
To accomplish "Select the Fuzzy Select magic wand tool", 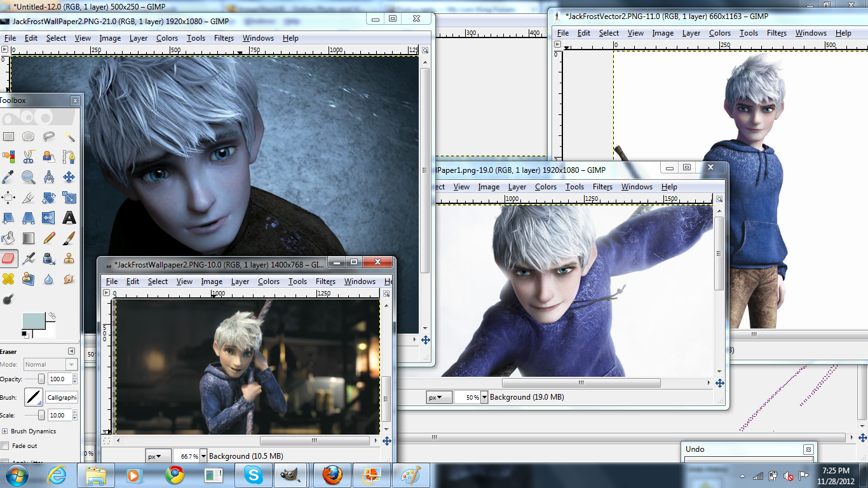I will pyautogui.click(x=69, y=137).
